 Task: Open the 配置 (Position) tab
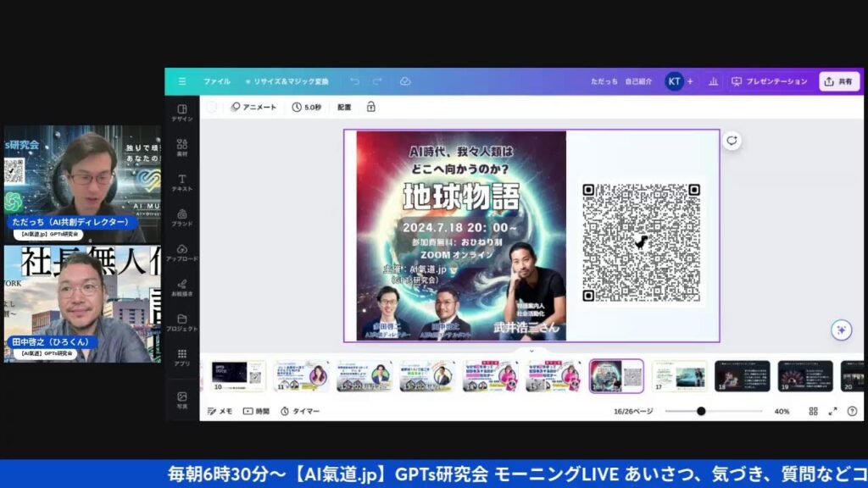(344, 108)
